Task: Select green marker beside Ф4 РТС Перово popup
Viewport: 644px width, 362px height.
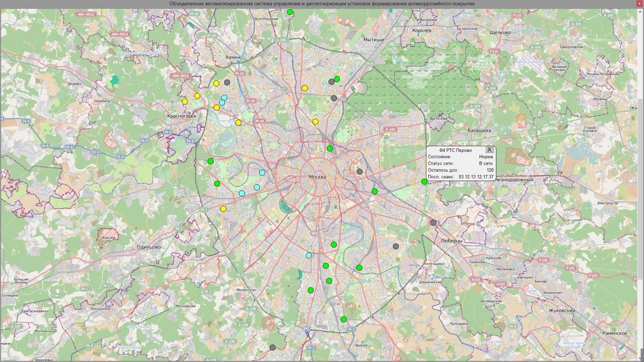Action: click(424, 182)
